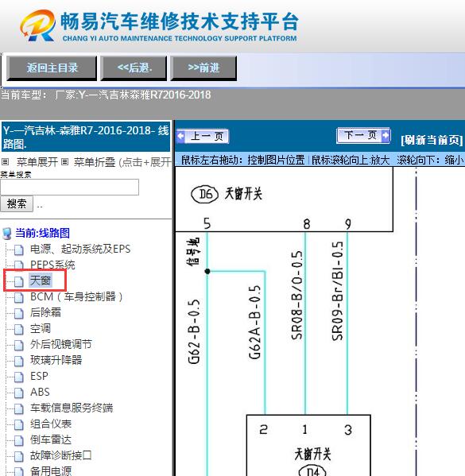Click the D6 connector label in diagram
The width and height of the screenshot is (465, 476).
tap(205, 194)
